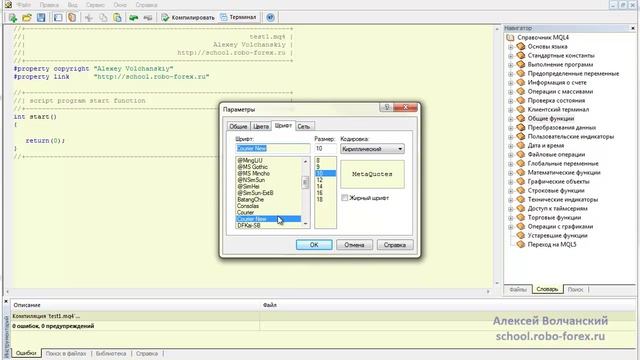Click the Справка button in Параметры dialog
This screenshot has width=640, height=360.
point(395,245)
